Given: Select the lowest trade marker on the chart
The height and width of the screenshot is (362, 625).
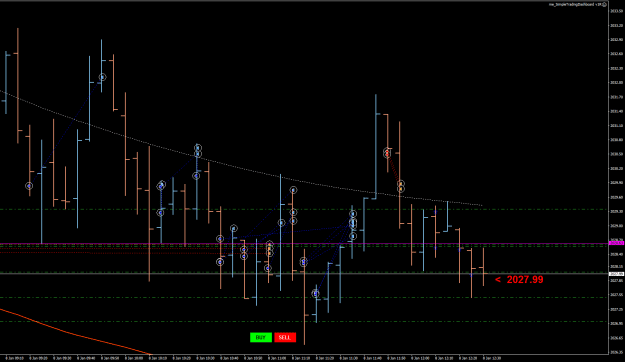Looking at the screenshot, I should coord(316,294).
